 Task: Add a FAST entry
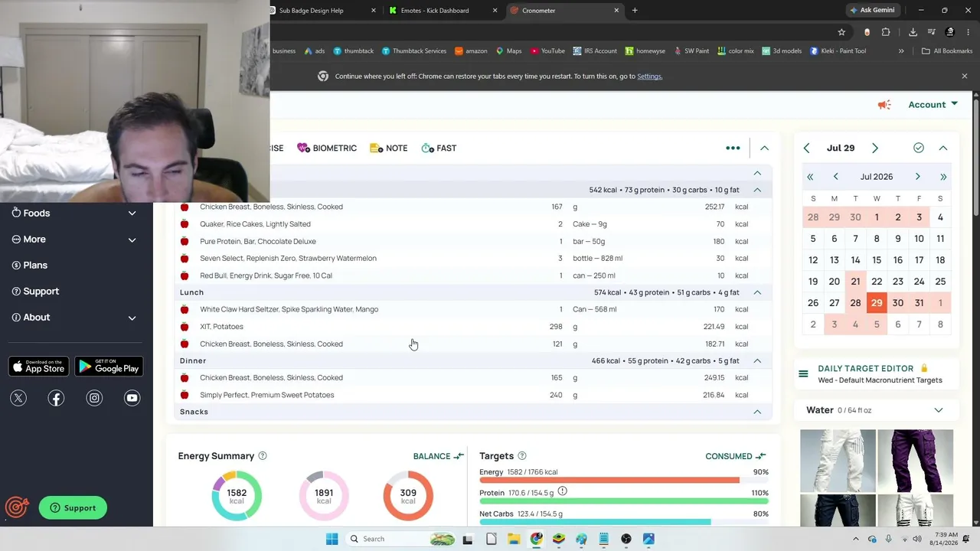pyautogui.click(x=439, y=148)
